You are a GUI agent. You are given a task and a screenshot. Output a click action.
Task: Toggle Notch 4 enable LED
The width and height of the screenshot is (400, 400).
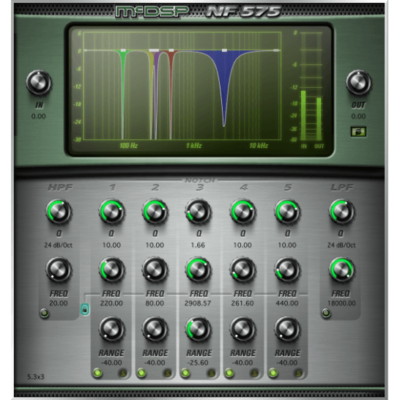[229, 373]
